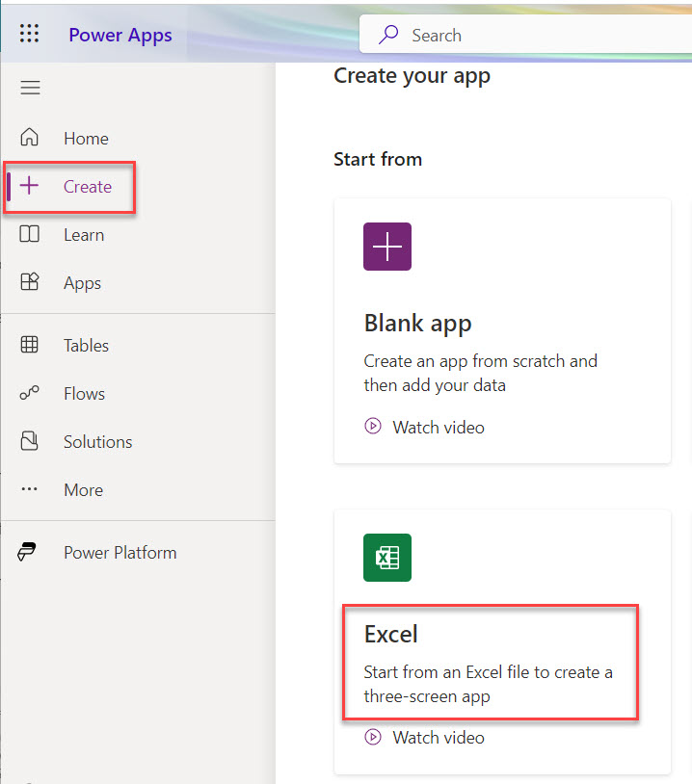Click the Power Platform logo icon
The width and height of the screenshot is (692, 784).
pyautogui.click(x=27, y=552)
